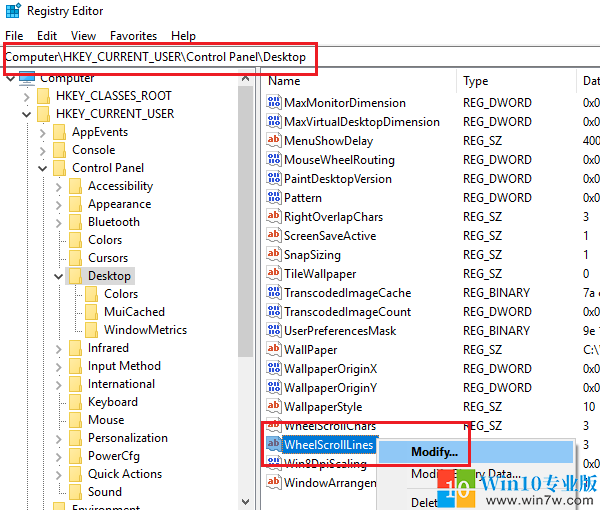Click the Pattern DWORD value icon
The width and height of the screenshot is (600, 510).
click(274, 197)
